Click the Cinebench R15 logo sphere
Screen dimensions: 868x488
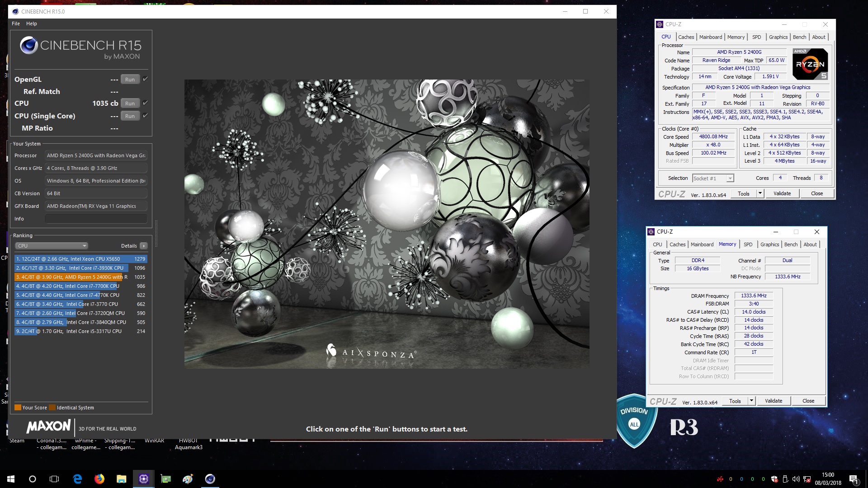point(28,46)
